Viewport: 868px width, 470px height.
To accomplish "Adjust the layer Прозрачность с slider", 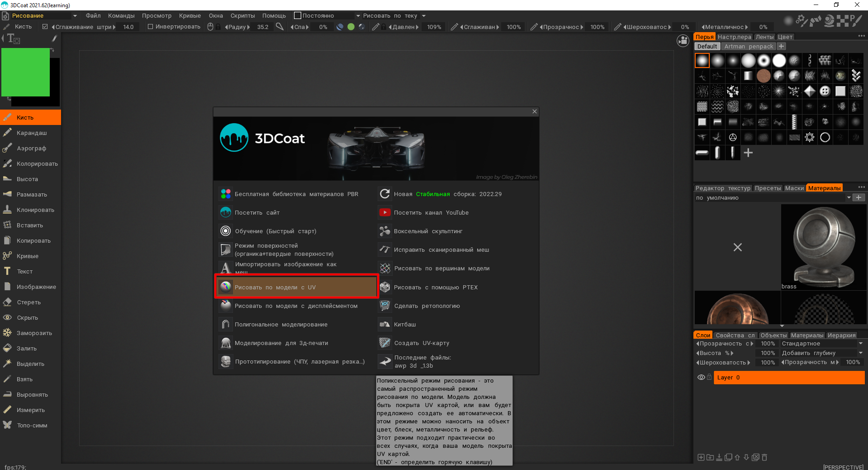I will (x=725, y=344).
